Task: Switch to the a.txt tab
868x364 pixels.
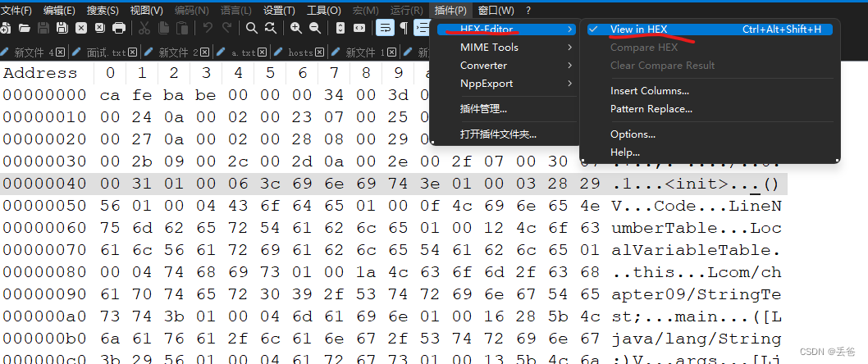Action: coord(244,52)
